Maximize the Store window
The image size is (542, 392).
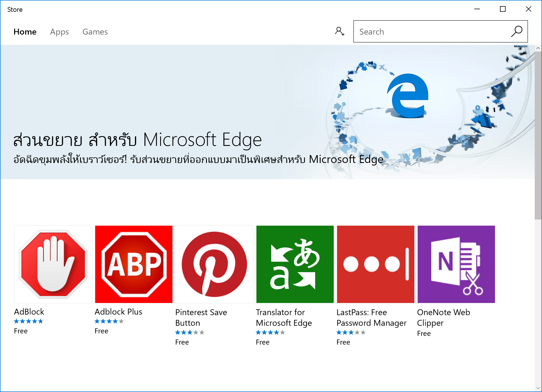pyautogui.click(x=503, y=9)
